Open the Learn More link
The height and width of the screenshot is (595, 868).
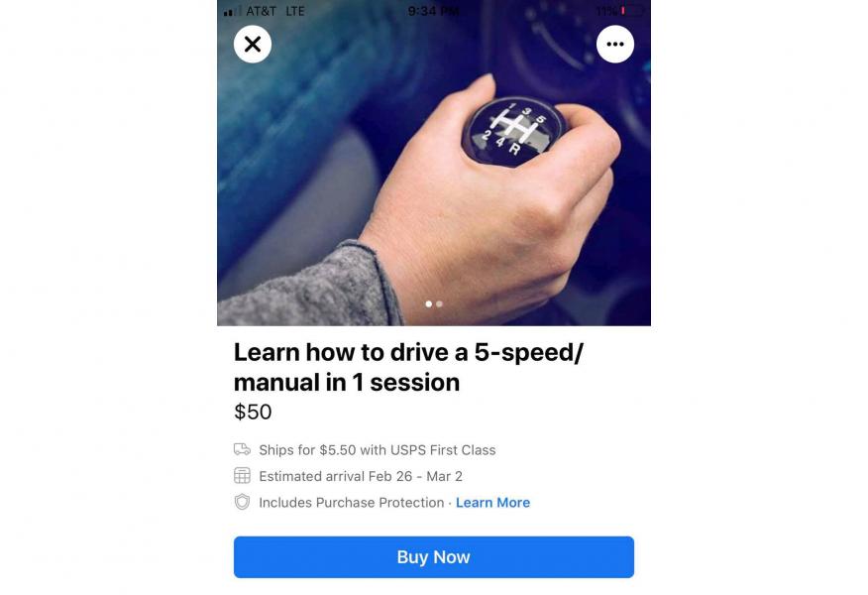tap(492, 503)
